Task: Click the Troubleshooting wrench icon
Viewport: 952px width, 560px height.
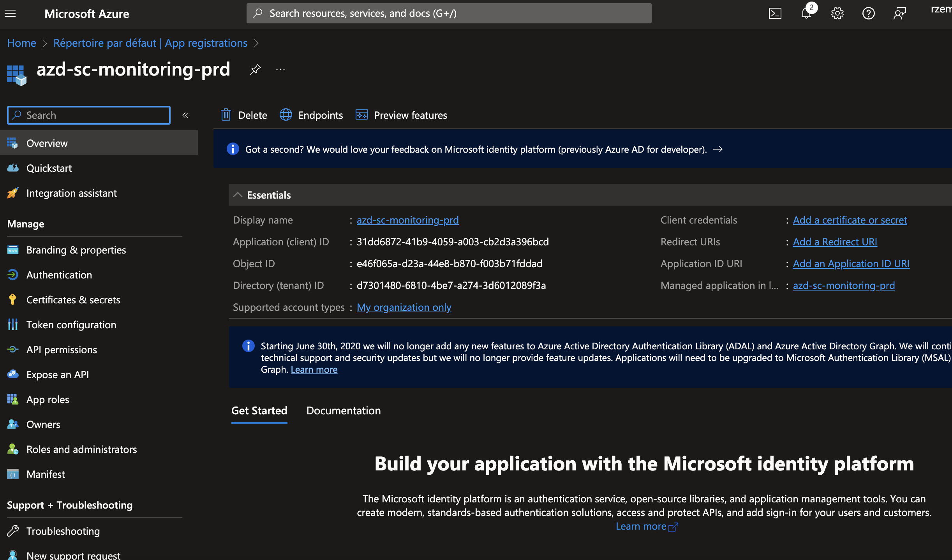Action: click(x=13, y=531)
